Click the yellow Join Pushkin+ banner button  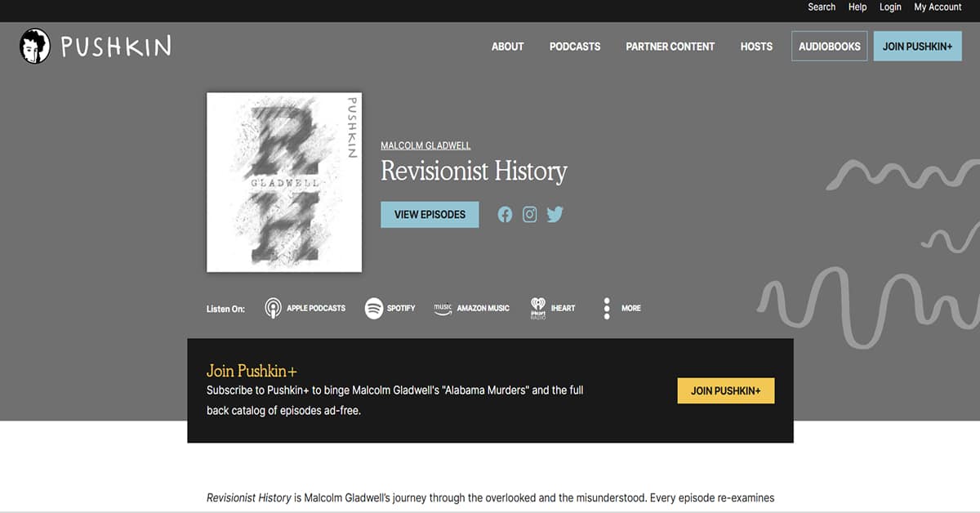pos(726,390)
